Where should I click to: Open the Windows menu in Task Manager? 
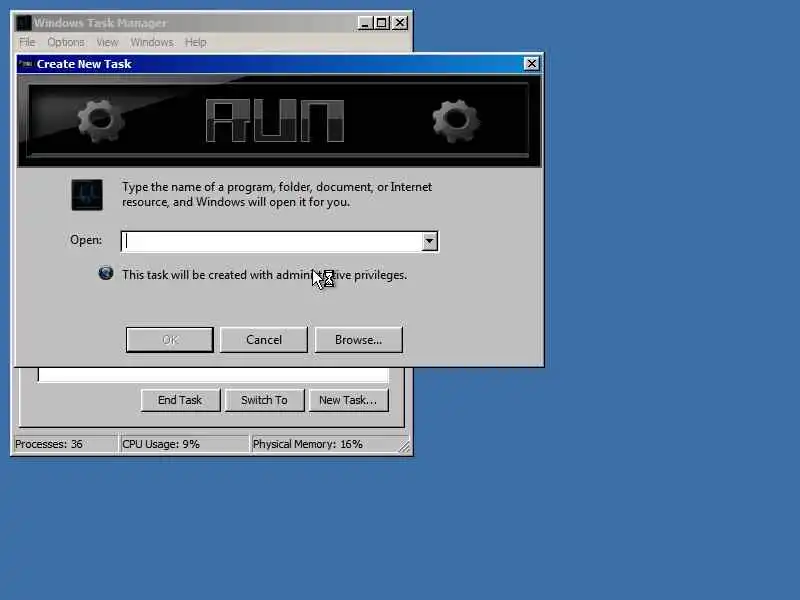[x=152, y=42]
